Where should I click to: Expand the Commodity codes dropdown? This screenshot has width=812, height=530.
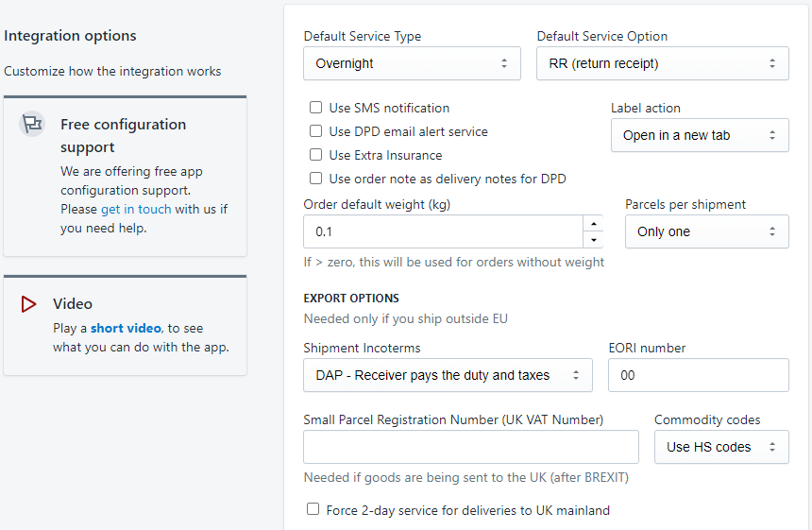721,447
